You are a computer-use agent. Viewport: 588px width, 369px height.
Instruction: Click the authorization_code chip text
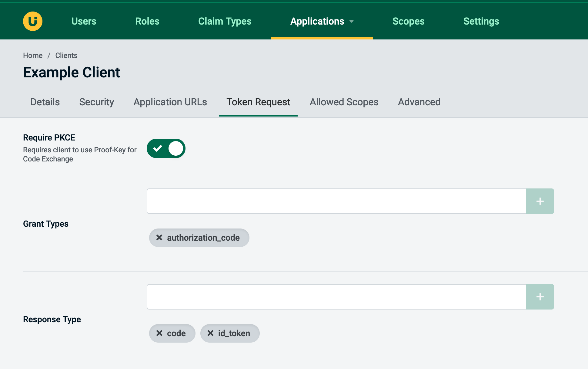[x=203, y=238]
